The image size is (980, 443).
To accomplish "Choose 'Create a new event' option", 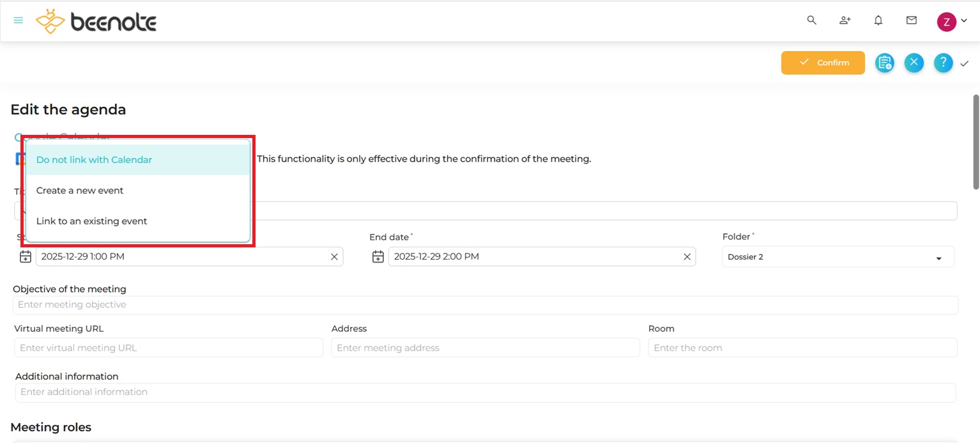I will pyautogui.click(x=79, y=190).
